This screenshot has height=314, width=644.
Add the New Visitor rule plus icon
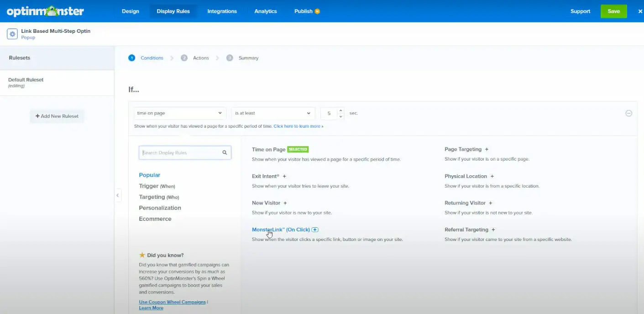[285, 203]
